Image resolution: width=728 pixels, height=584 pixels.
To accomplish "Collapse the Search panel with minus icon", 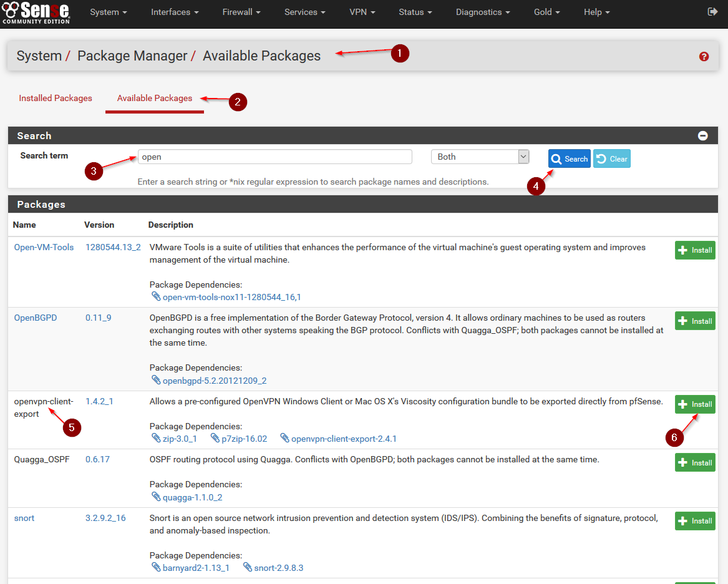I will click(702, 135).
